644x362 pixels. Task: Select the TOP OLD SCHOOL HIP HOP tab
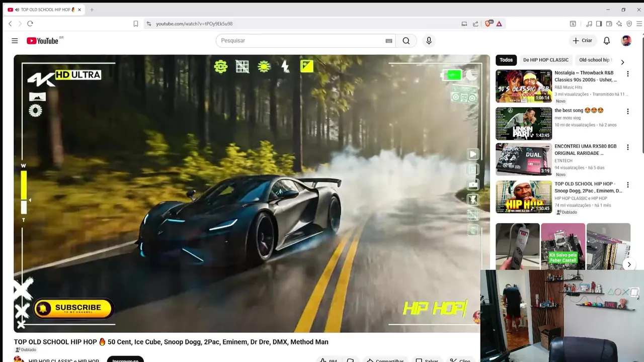(44, 10)
